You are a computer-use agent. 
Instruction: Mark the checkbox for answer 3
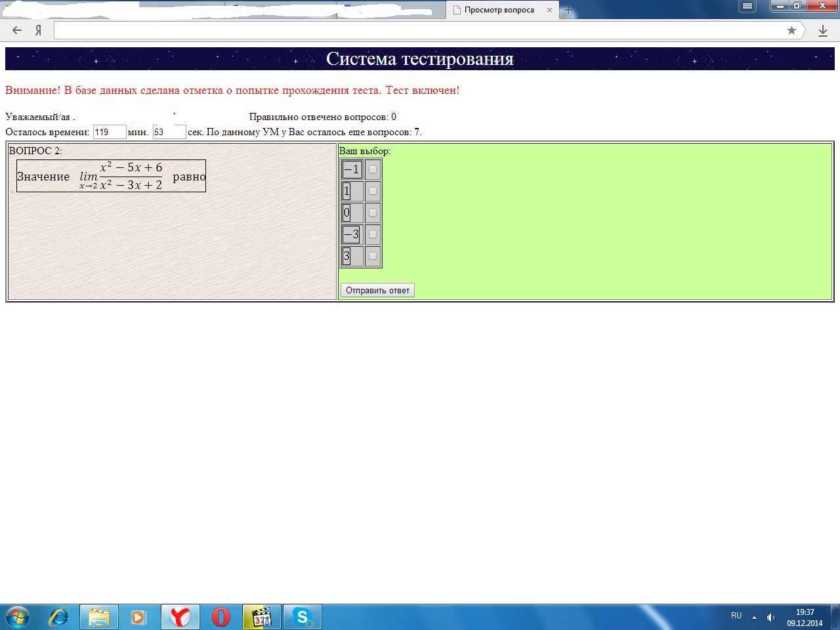point(373,256)
